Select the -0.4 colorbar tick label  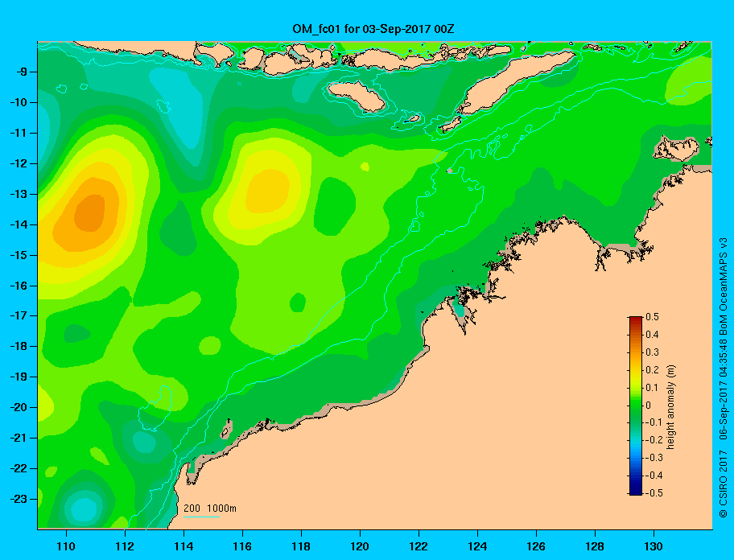654,476
